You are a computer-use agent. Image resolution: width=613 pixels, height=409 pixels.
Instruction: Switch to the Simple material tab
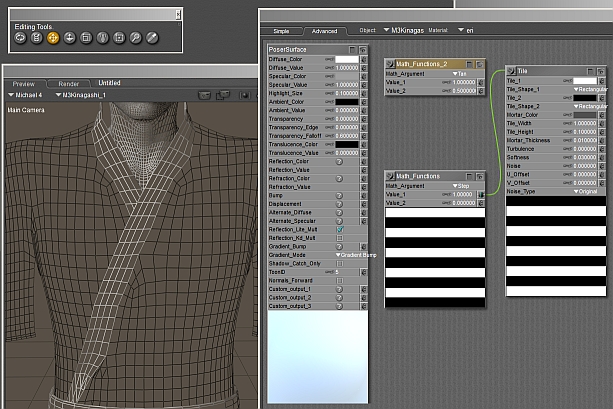pos(282,30)
